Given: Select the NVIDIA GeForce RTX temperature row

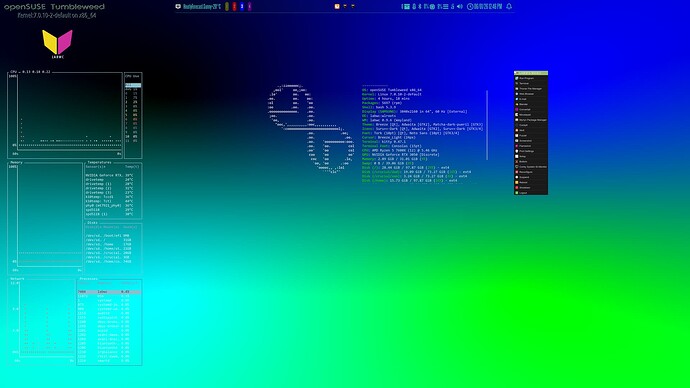Looking at the screenshot, I should 109,175.
